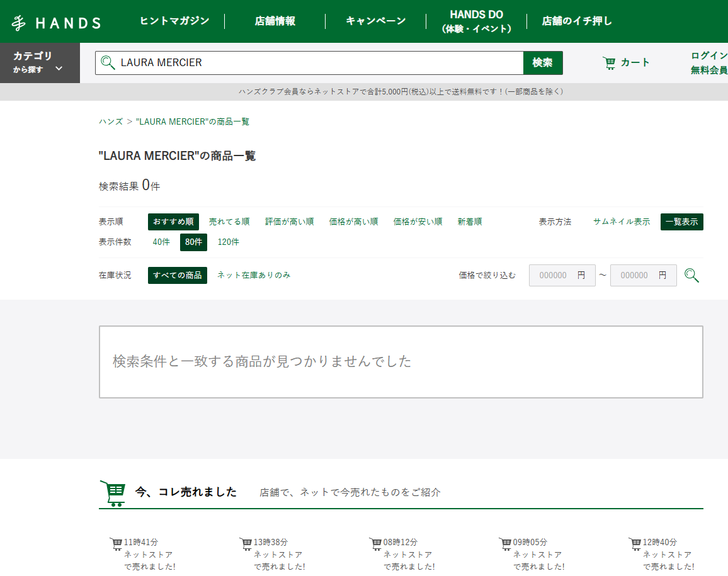
Task: Switch to 一覧表示 list view
Action: 681,222
